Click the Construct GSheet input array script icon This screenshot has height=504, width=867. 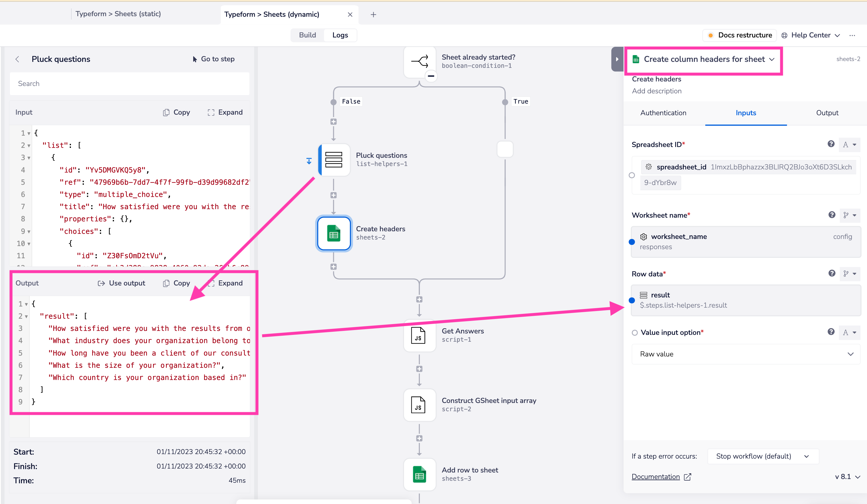click(x=419, y=405)
